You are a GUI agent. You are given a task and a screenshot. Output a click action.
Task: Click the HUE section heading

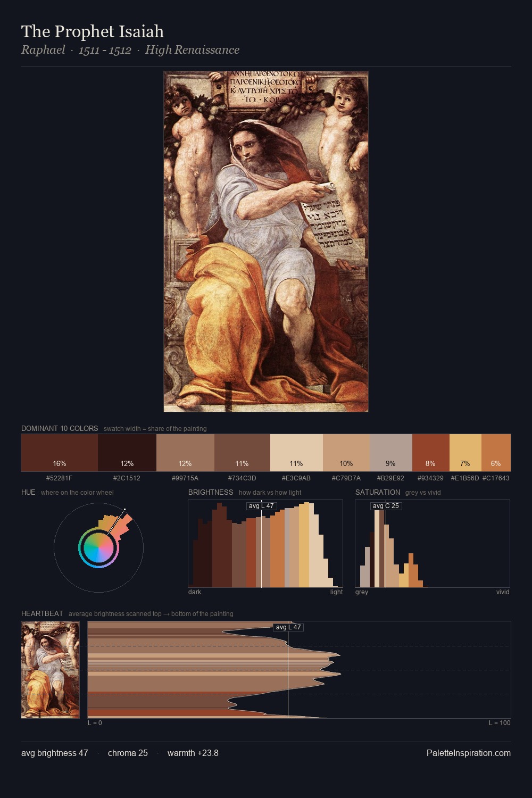pyautogui.click(x=28, y=492)
